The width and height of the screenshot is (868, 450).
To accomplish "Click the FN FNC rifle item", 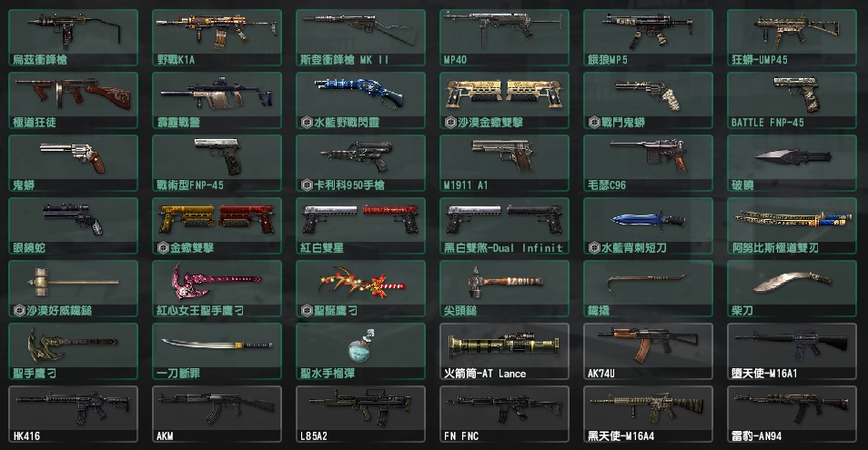I will point(504,414).
